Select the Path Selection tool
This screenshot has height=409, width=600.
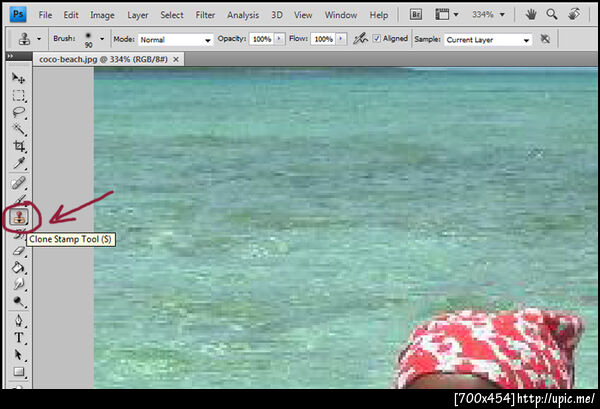click(x=18, y=355)
